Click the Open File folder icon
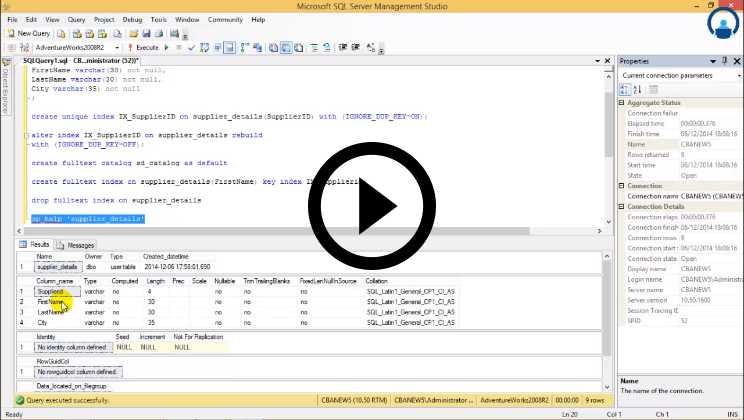The height and width of the screenshot is (420, 744). (x=133, y=34)
